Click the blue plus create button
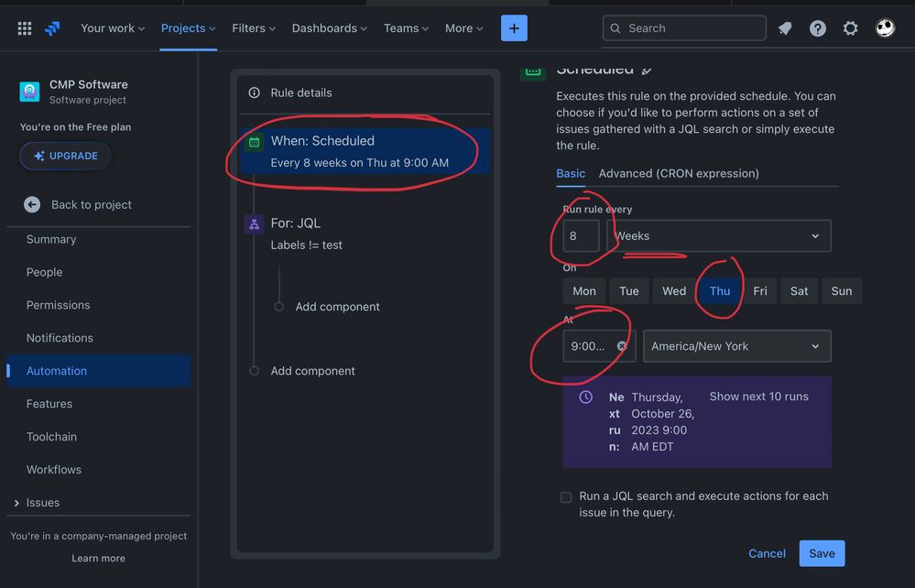This screenshot has height=588, width=915. click(514, 28)
